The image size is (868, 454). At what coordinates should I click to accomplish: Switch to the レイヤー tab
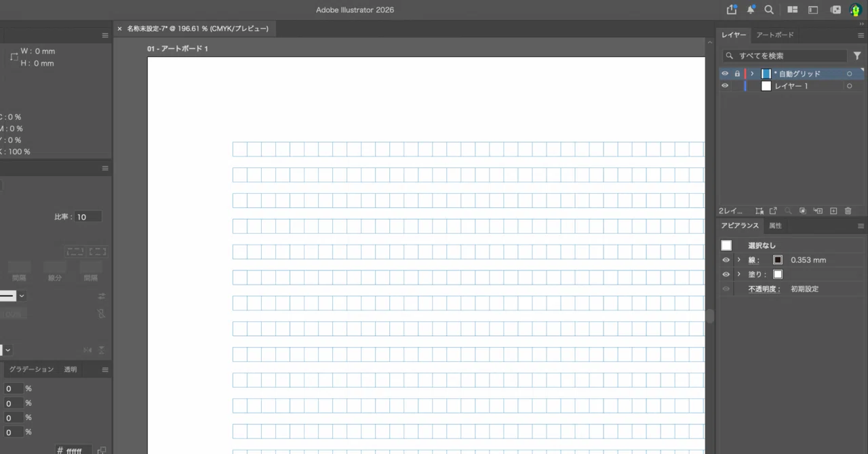(x=734, y=35)
